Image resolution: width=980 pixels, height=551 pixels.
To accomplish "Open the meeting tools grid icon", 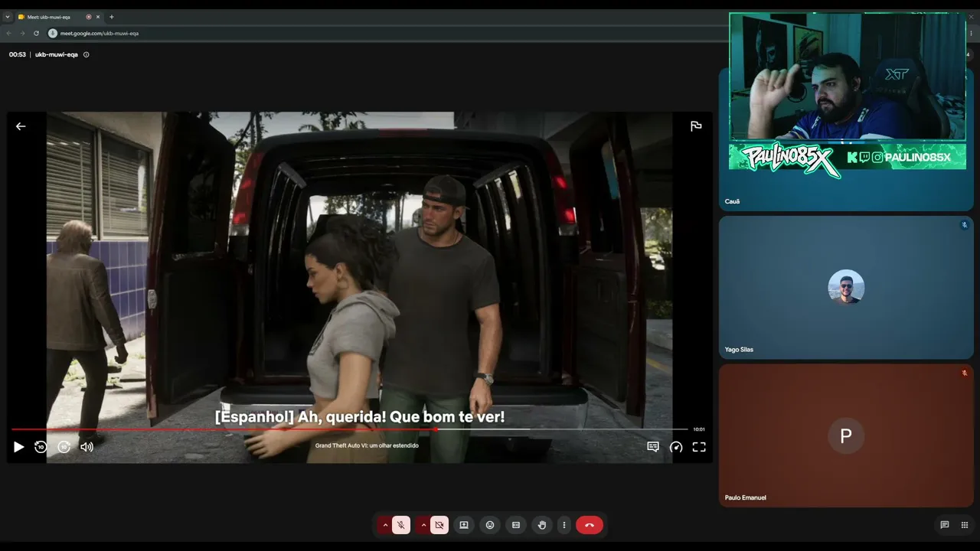I will 965,525.
